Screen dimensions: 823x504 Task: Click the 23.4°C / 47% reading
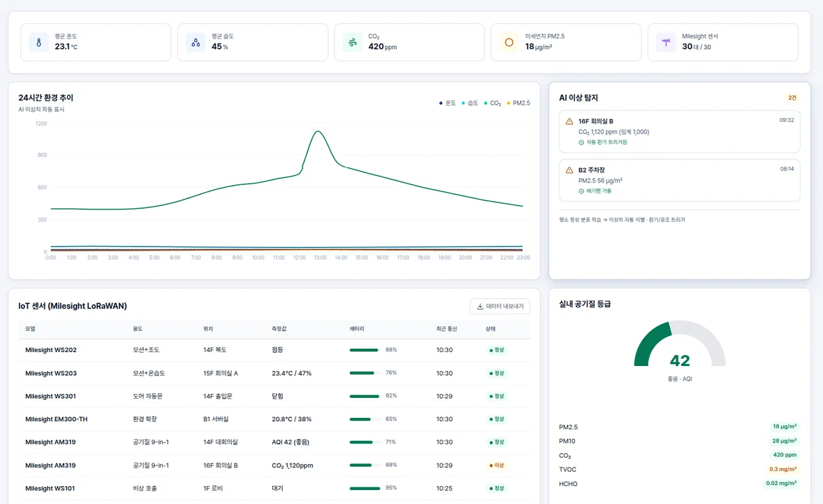(291, 373)
